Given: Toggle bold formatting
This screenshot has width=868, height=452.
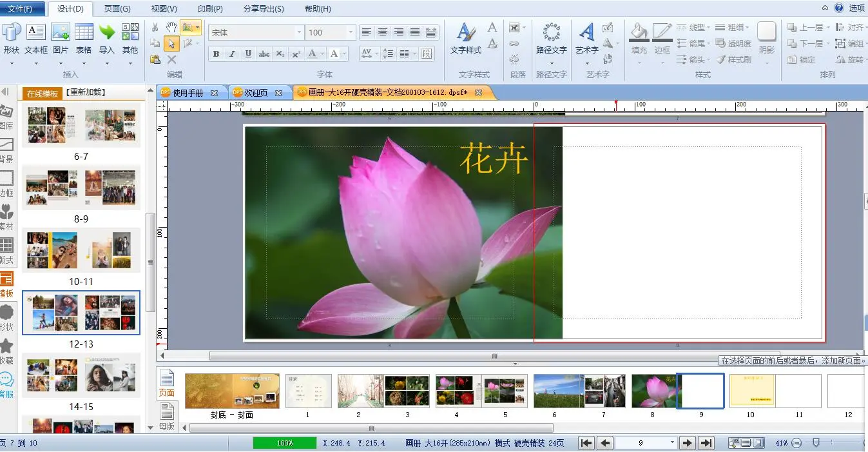Looking at the screenshot, I should pos(217,54).
